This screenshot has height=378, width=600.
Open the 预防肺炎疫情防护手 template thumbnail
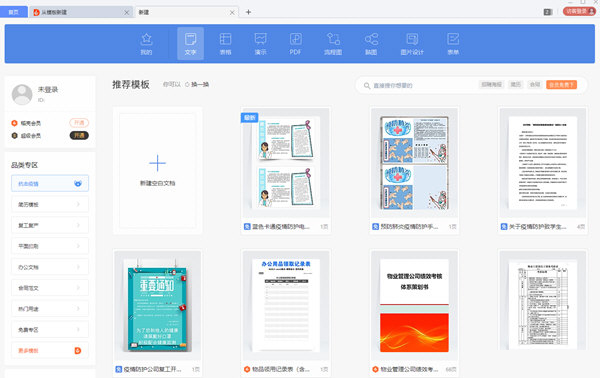pos(414,163)
